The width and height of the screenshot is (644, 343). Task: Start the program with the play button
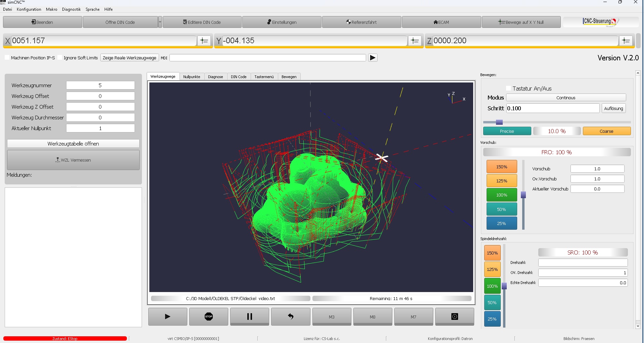(167, 316)
